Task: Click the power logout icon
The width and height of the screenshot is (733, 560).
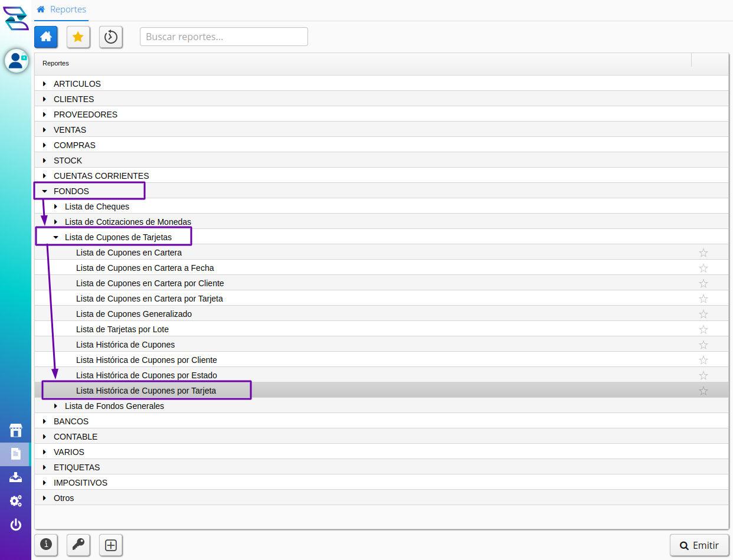Action: pos(16,525)
